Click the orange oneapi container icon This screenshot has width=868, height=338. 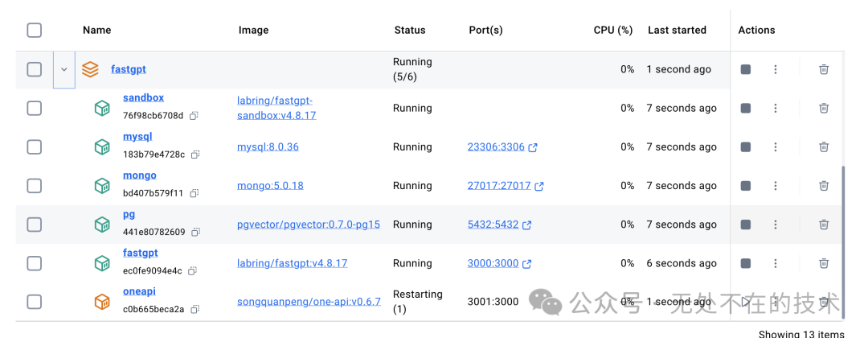click(x=102, y=302)
